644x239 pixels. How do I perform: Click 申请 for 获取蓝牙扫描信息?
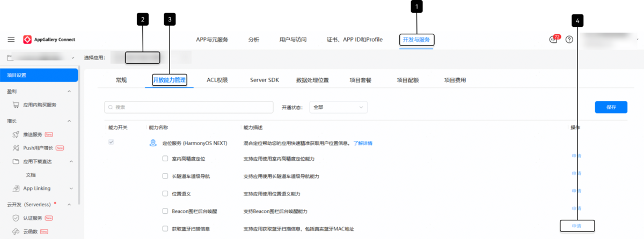[577, 226]
